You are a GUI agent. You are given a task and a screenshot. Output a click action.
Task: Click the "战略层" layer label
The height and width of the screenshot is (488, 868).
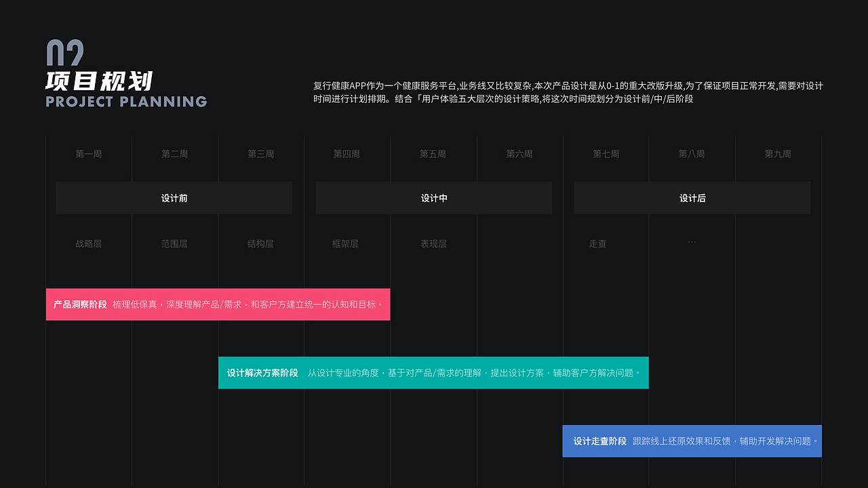coord(88,243)
